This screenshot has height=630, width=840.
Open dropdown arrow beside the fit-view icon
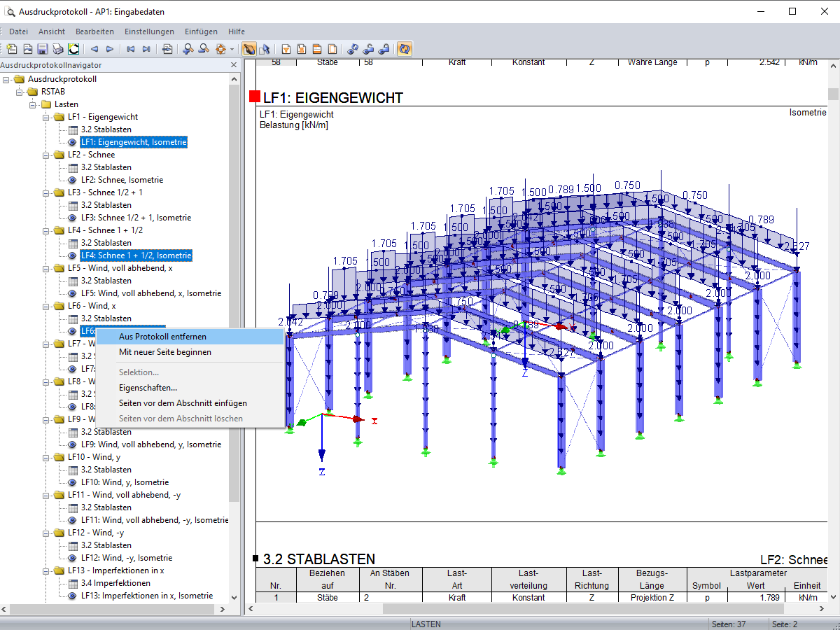232,50
